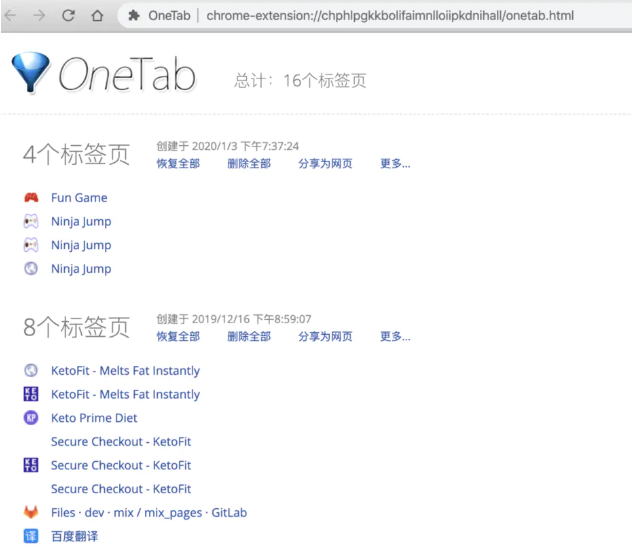This screenshot has height=552, width=632.
Task: Expand 更多... menu for the 8-tab group
Action: [x=395, y=337]
